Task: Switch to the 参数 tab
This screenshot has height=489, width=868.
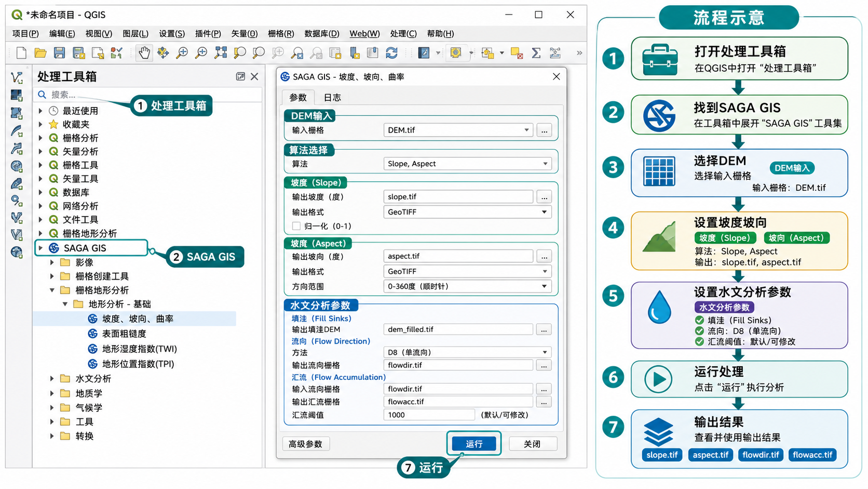Action: (298, 97)
